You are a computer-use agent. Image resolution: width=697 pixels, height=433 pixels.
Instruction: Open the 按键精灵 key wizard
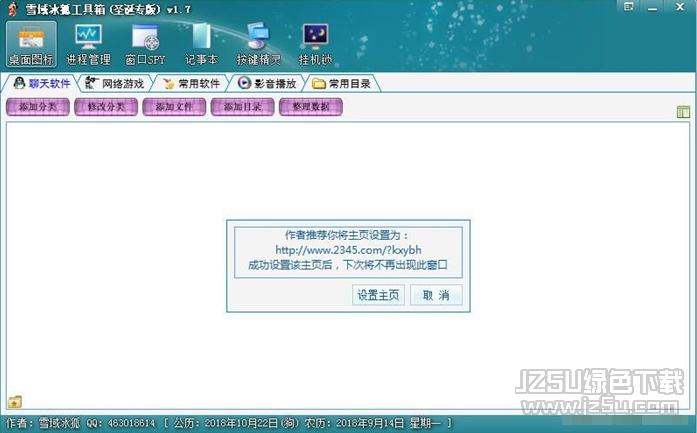[259, 44]
